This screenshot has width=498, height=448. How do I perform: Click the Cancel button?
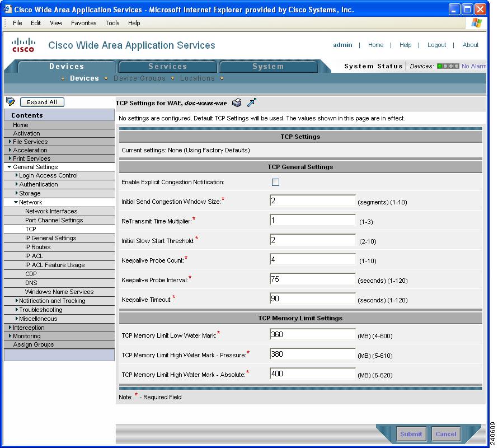446,434
